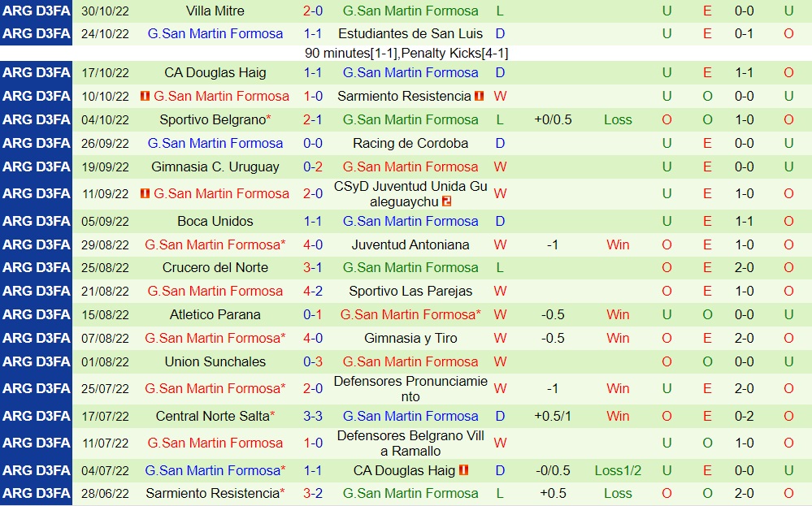Click Crucero del Norte team link
The height and width of the screenshot is (506, 812).
pos(215,267)
